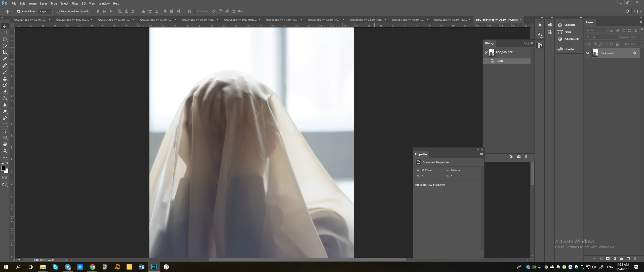Enable Show Transform Controls checkbox
The height and width of the screenshot is (272, 644).
58,11
